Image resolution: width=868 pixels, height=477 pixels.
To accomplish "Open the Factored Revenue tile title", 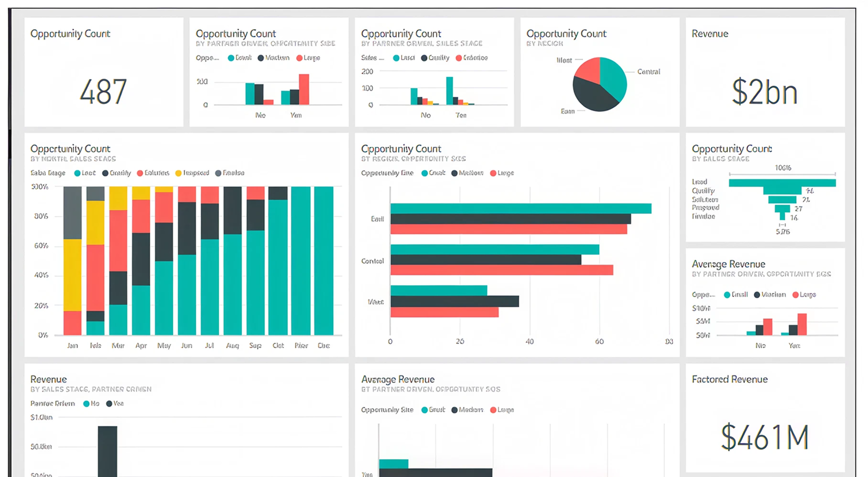I will coord(730,380).
